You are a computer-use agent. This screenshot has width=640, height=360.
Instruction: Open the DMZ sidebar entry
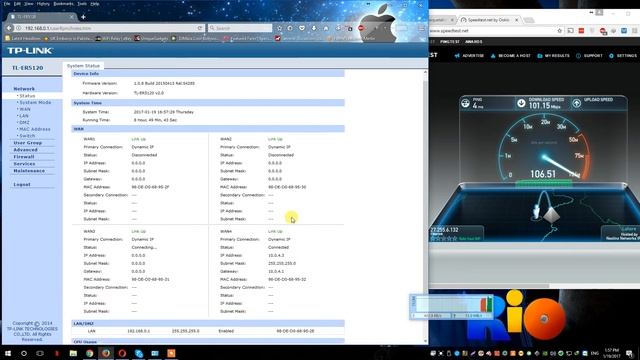[24, 122]
